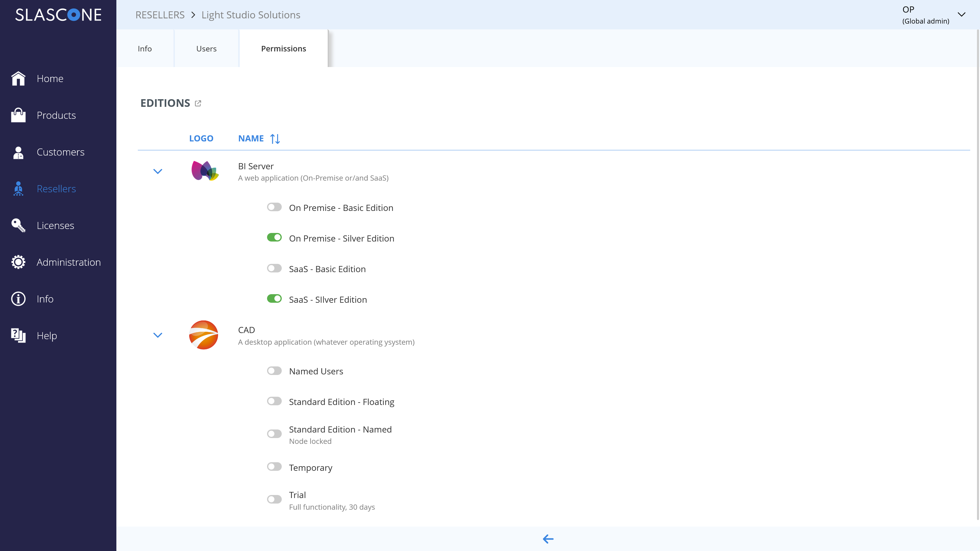Click the LOGO column header
Image resolution: width=980 pixels, height=551 pixels.
(x=201, y=138)
